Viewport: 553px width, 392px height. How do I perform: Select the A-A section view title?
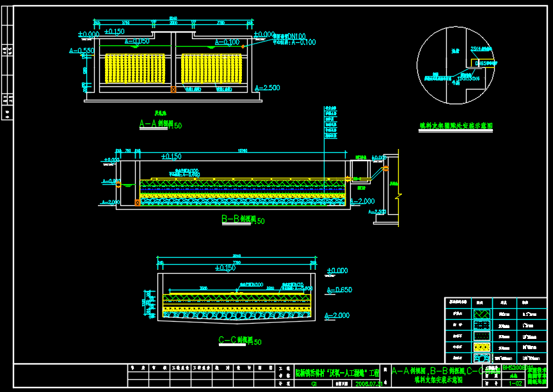click(x=161, y=124)
